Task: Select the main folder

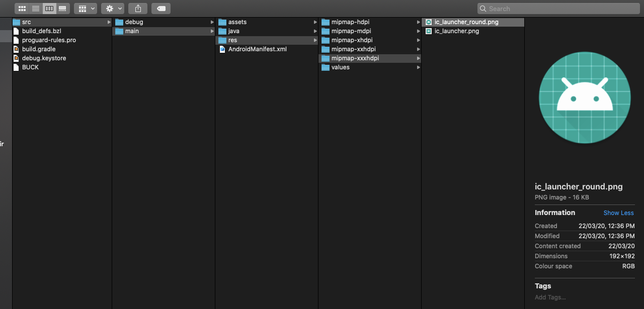Action: point(164,31)
